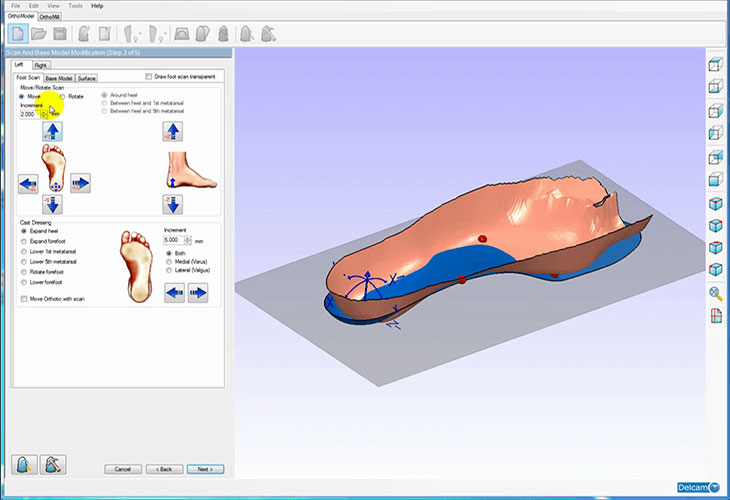Click Cast Dressing right arrow button

click(x=198, y=292)
